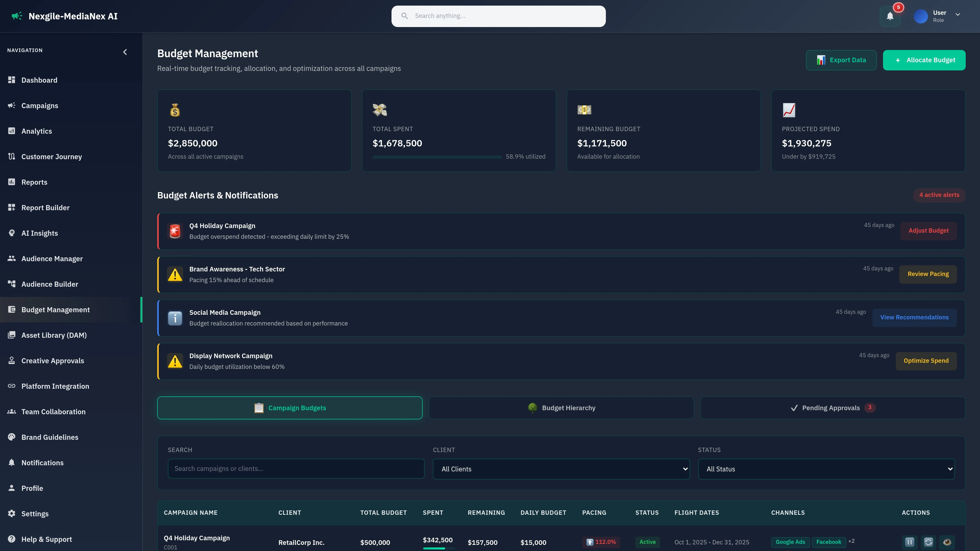The image size is (980, 551).
Task: Switch to the Budget Hierarchy tab
Action: (x=561, y=408)
